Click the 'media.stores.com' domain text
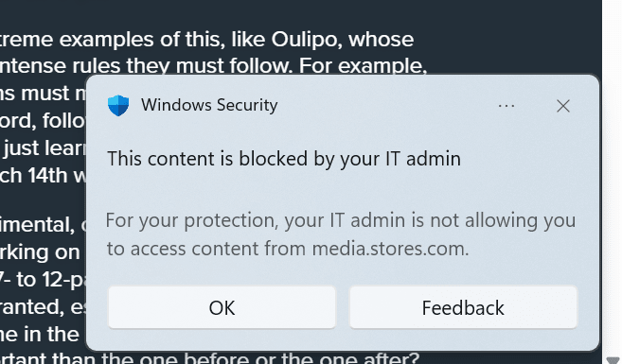This screenshot has height=364, width=622. (390, 249)
